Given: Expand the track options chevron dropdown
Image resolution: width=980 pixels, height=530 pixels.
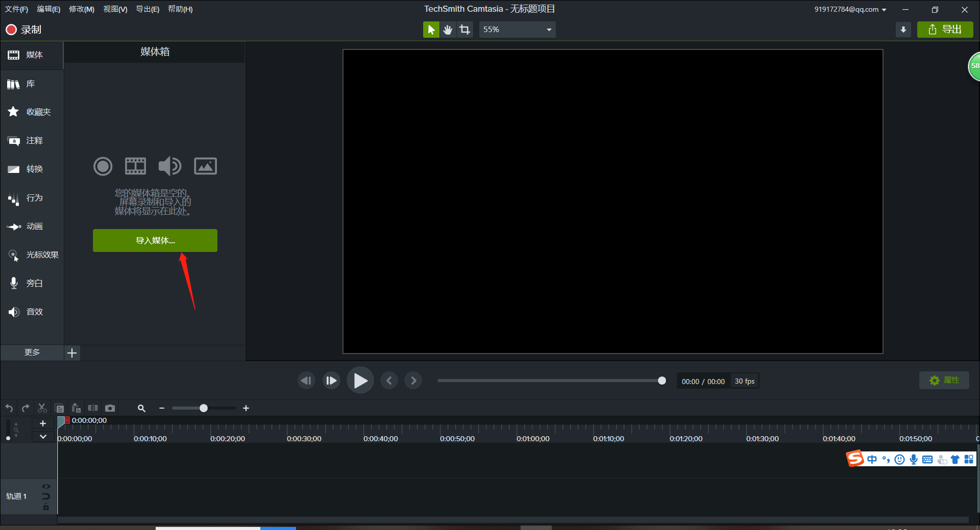Looking at the screenshot, I should [43, 437].
